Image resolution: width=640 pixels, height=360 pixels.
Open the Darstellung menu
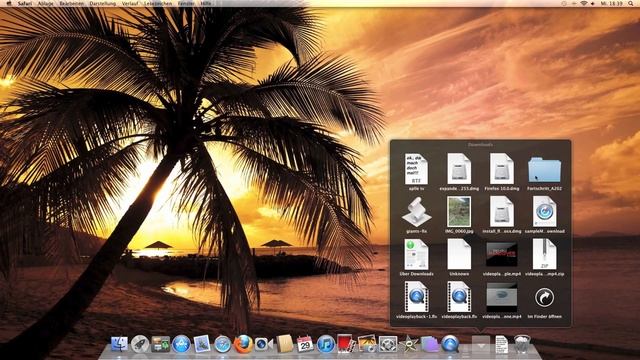(102, 3)
